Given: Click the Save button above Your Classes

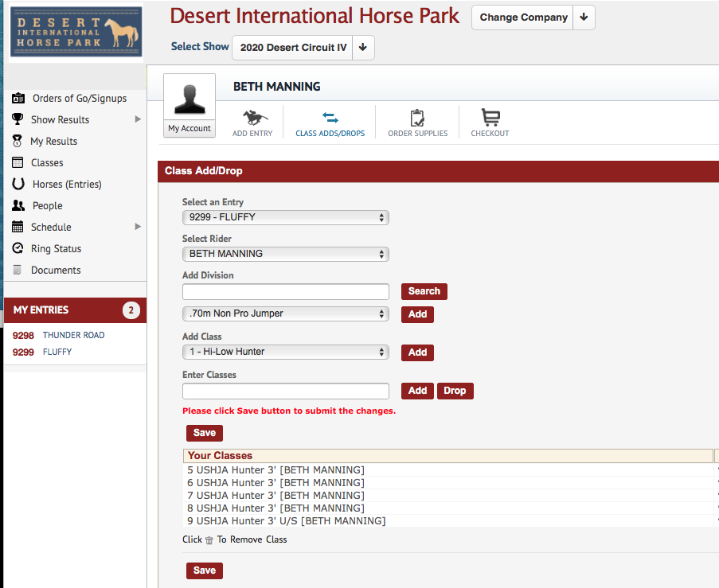Looking at the screenshot, I should [x=205, y=433].
